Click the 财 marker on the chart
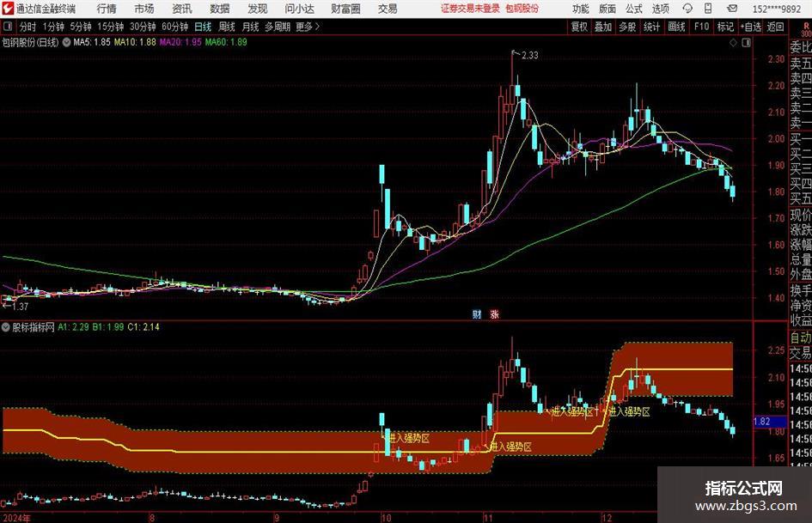 (477, 313)
